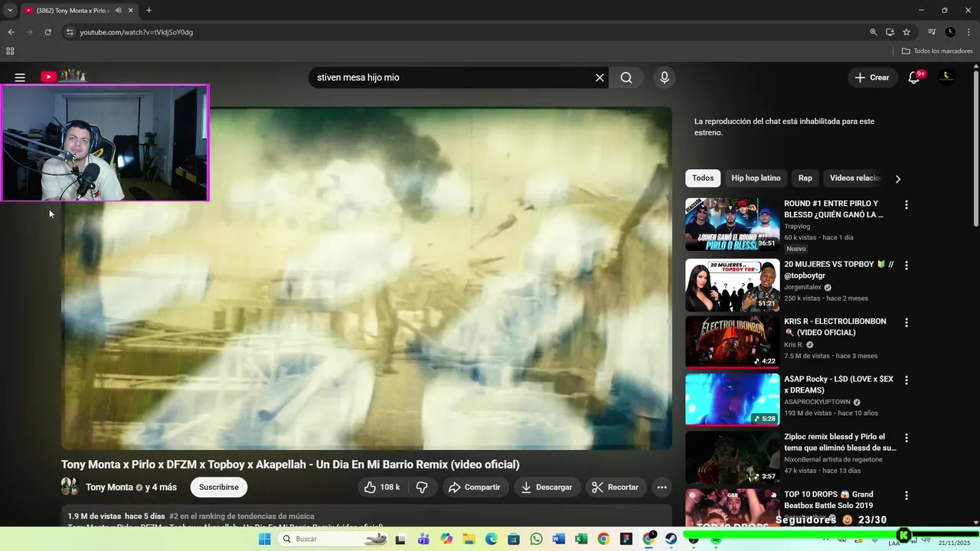Download video with Descargar

click(x=547, y=487)
